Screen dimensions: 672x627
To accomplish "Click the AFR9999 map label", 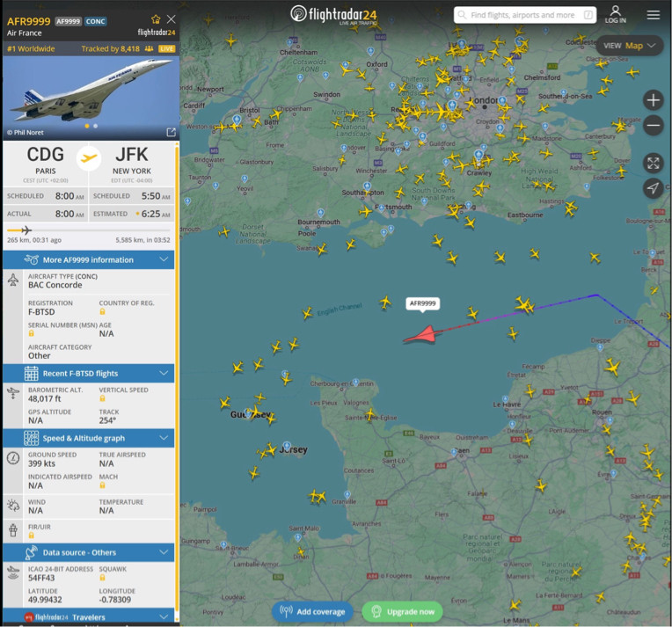I will [422, 303].
